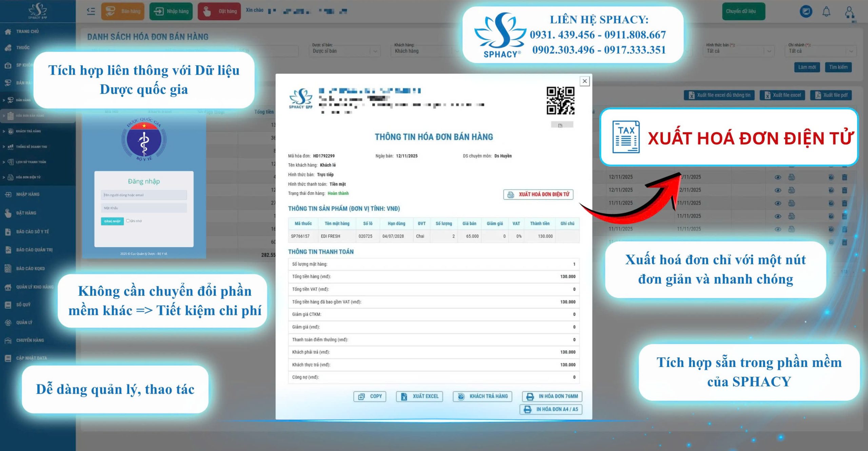Screen dimensions: 868x451
Task: Open the 'Dược sĩ bán' dropdown
Action: 344,51
